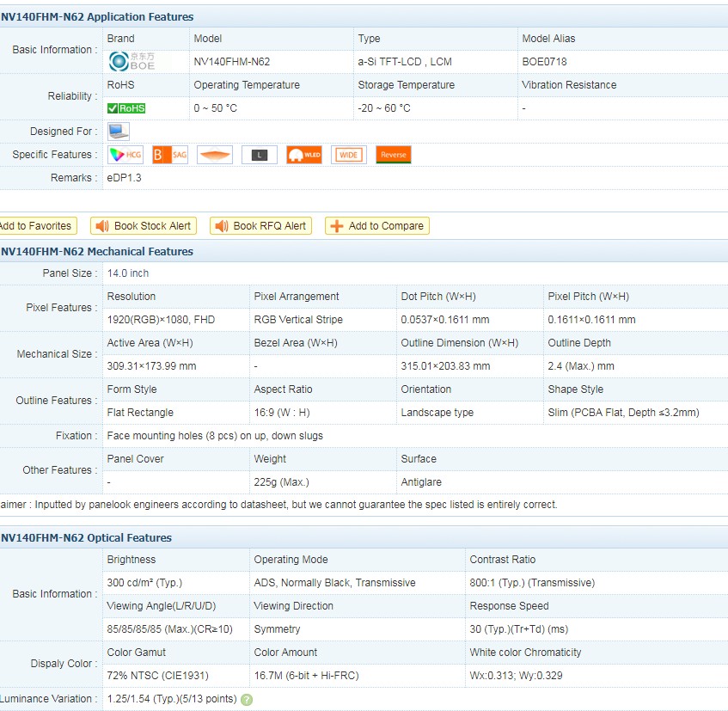Click the RGB Vertical Stripe value
Viewport: 728px width, 711px height.
pos(298,320)
